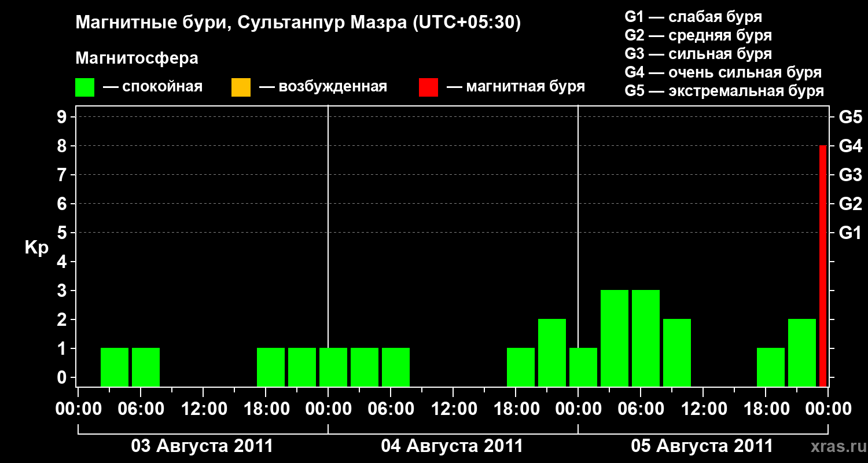
Task: Click the 'G3' label on the right axis
Action: [850, 175]
